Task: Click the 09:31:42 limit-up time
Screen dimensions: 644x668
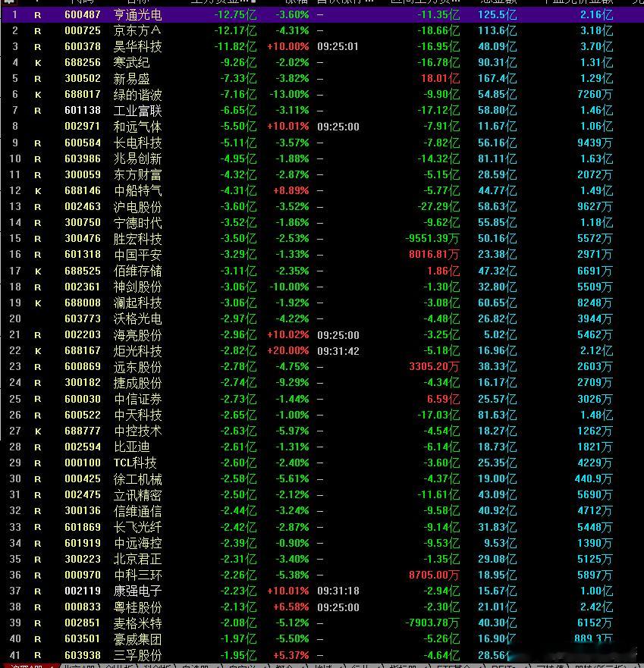Action: (338, 351)
